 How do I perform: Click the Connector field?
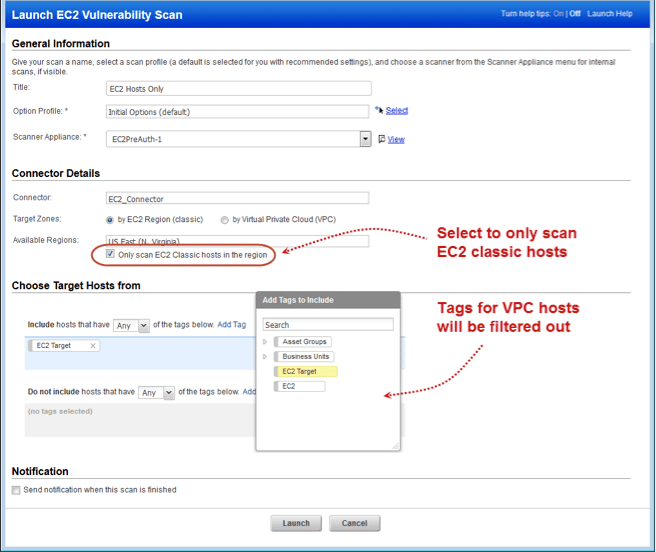coord(237,198)
